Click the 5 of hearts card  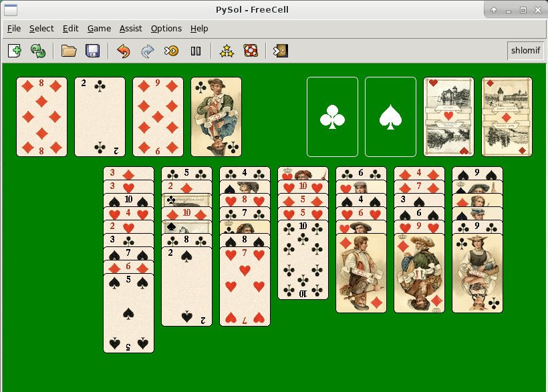pyautogui.click(x=303, y=214)
